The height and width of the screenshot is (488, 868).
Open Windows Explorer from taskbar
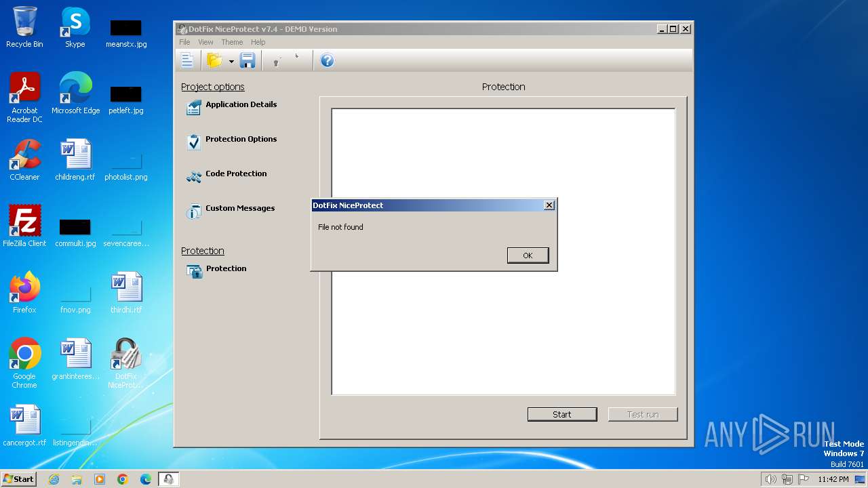77,479
